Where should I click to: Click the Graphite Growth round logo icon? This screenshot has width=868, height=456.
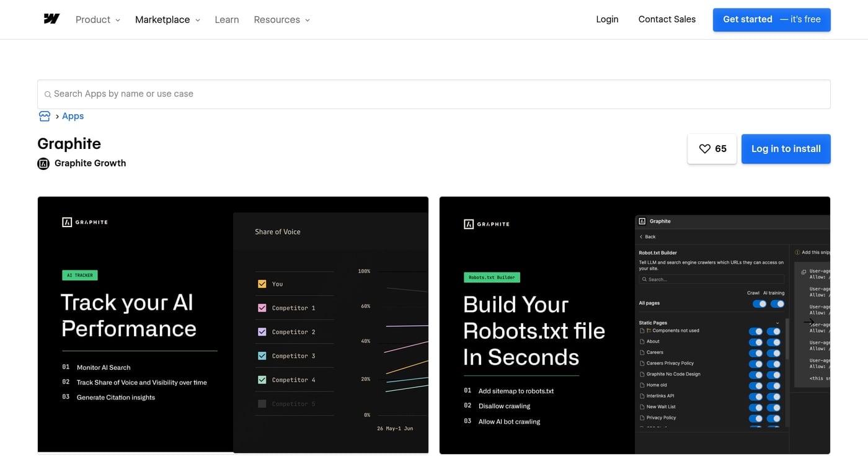click(x=43, y=164)
